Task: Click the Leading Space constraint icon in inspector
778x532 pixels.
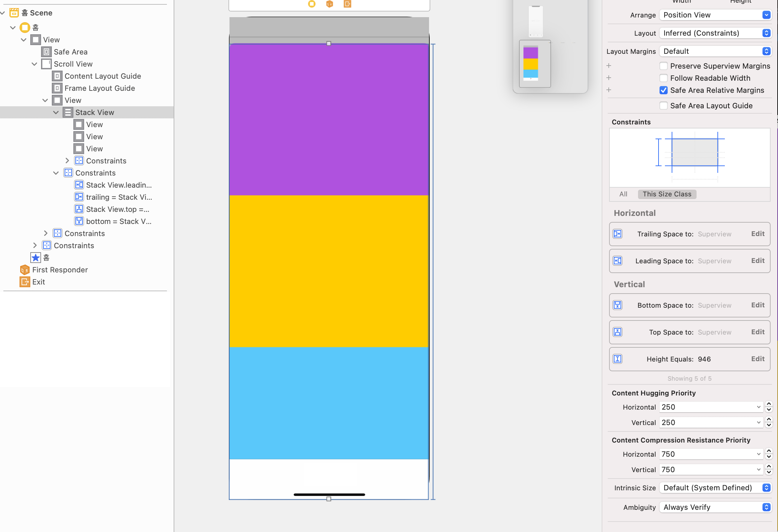Action: [617, 261]
